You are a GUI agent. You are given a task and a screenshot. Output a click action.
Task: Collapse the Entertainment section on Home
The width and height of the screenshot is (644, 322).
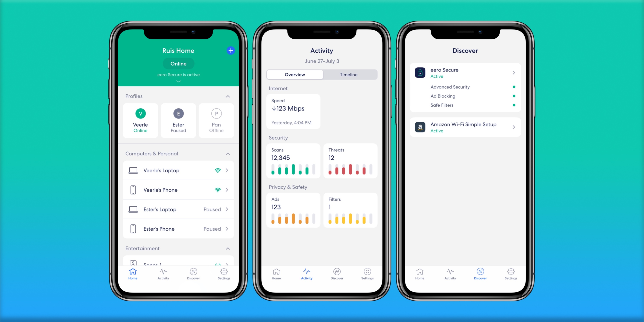pyautogui.click(x=228, y=249)
